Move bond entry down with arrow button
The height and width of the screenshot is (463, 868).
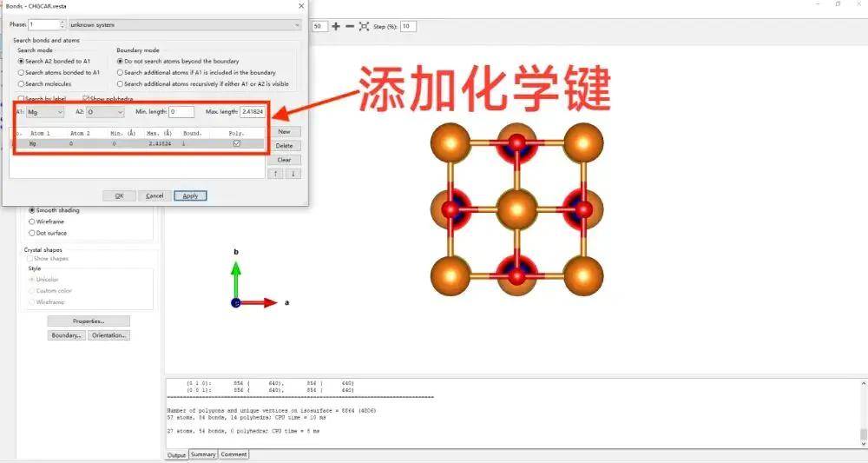(x=293, y=174)
